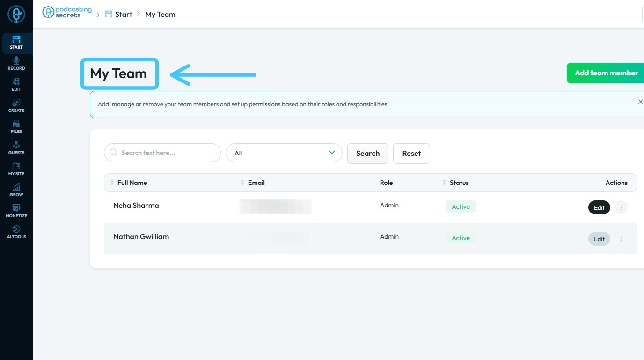Open the Create section in sidebar
The image size is (644, 360).
click(16, 106)
